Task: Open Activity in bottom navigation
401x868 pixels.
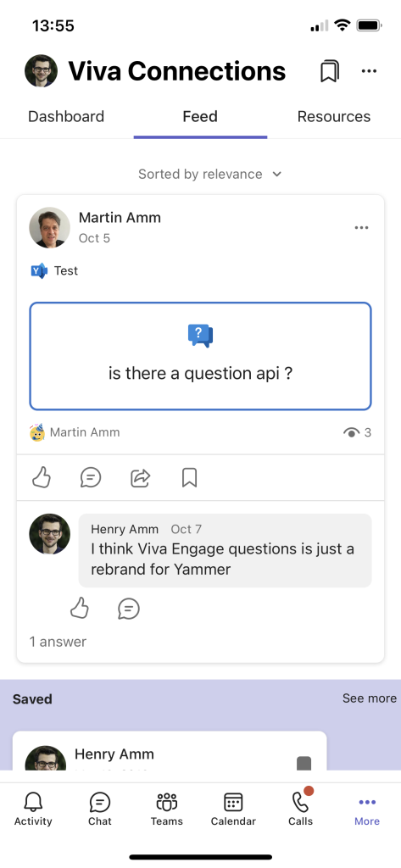Action: coord(33,809)
